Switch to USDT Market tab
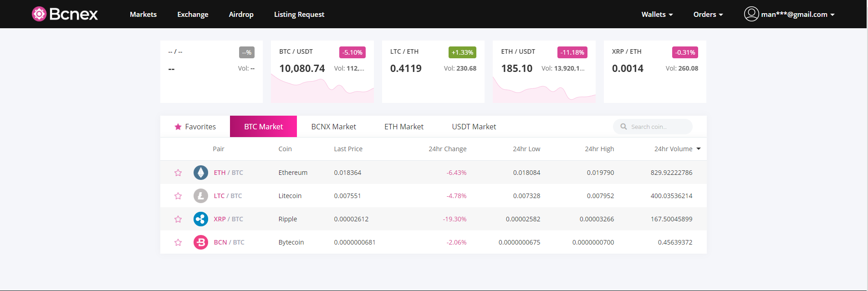 pyautogui.click(x=474, y=127)
